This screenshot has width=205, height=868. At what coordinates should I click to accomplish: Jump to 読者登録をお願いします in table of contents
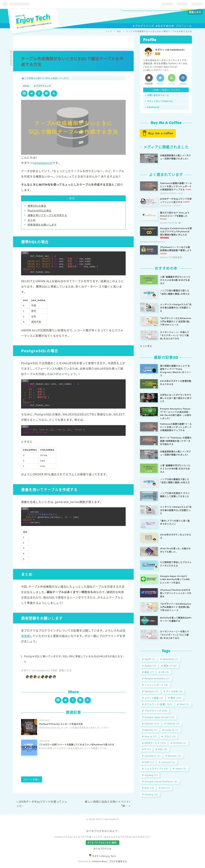[x=42, y=225]
